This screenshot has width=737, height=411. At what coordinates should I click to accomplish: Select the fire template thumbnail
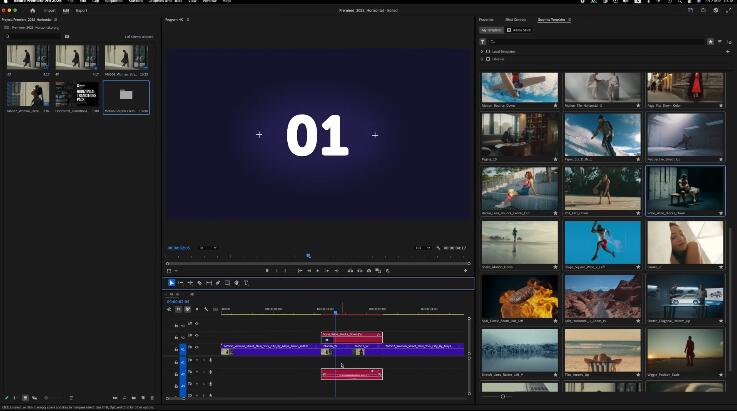[x=520, y=297]
